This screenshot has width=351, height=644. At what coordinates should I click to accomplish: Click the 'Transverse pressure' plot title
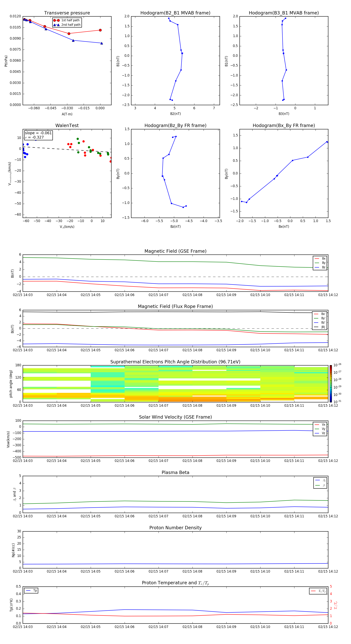tap(67, 13)
